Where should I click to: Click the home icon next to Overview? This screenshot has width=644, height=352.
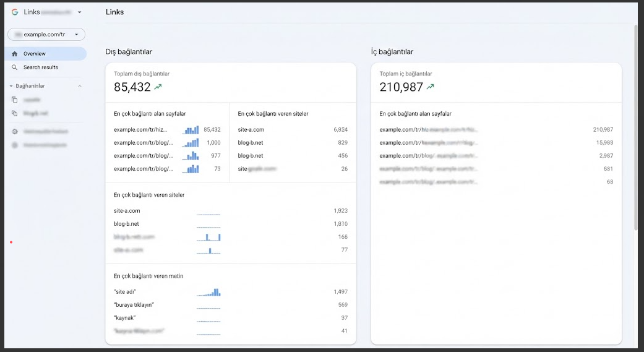point(15,54)
